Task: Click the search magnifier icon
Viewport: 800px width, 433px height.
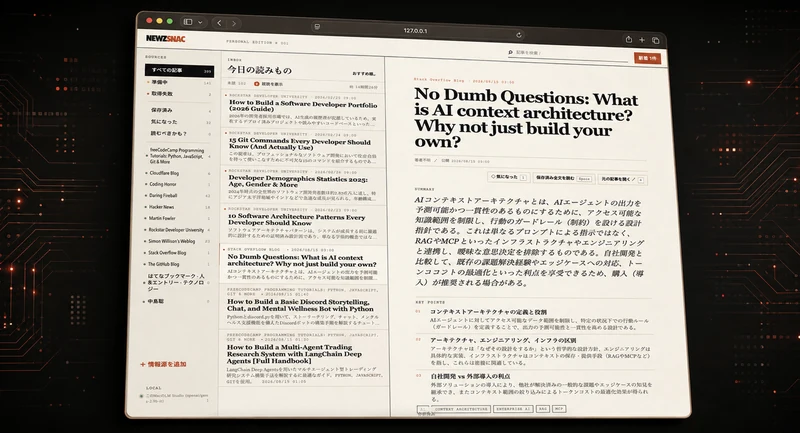Action: pyautogui.click(x=510, y=53)
